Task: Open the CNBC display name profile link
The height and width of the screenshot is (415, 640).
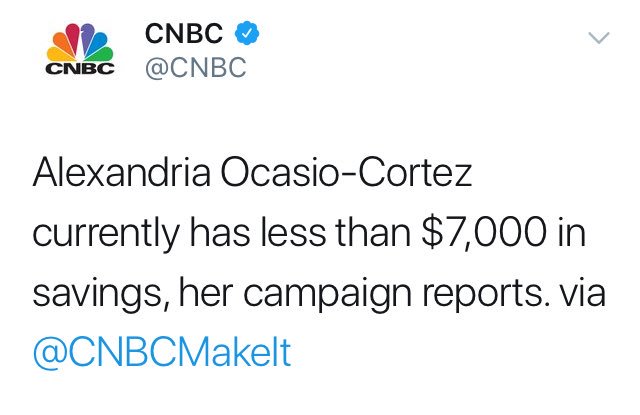Action: tap(184, 33)
